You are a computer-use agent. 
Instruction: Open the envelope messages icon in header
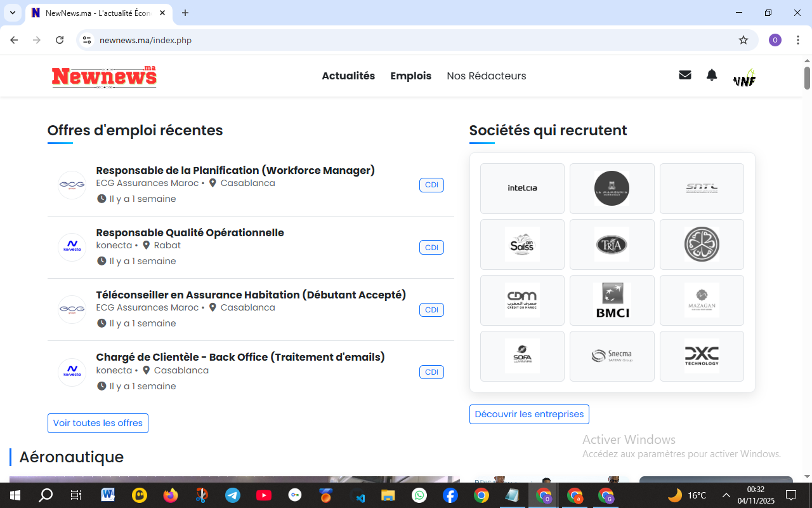tap(684, 75)
